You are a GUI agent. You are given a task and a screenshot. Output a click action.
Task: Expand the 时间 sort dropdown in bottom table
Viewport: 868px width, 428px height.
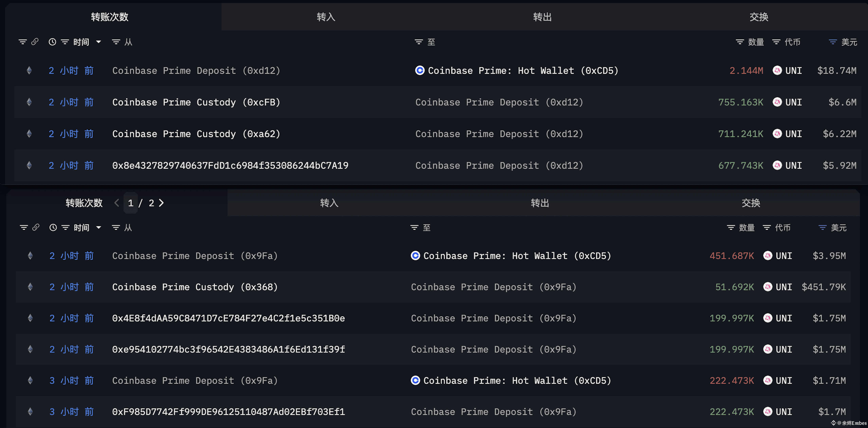tap(98, 227)
